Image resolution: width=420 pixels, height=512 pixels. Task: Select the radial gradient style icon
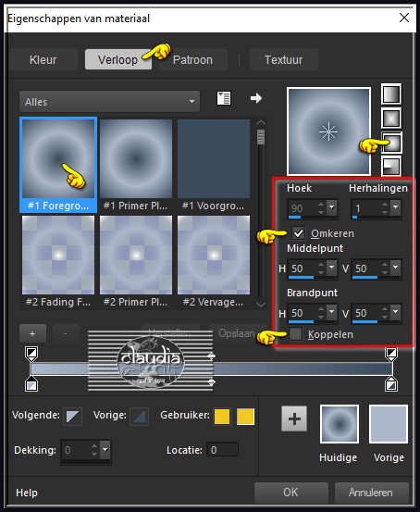391,166
